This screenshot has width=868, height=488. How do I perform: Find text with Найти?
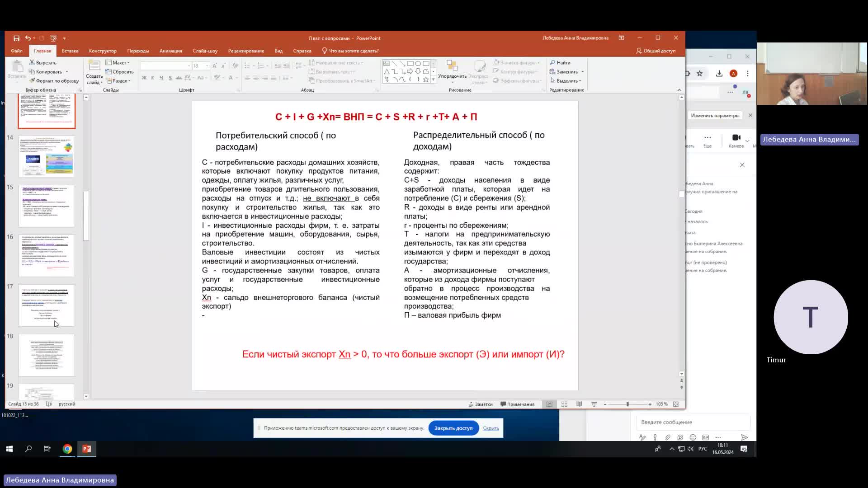pyautogui.click(x=560, y=63)
